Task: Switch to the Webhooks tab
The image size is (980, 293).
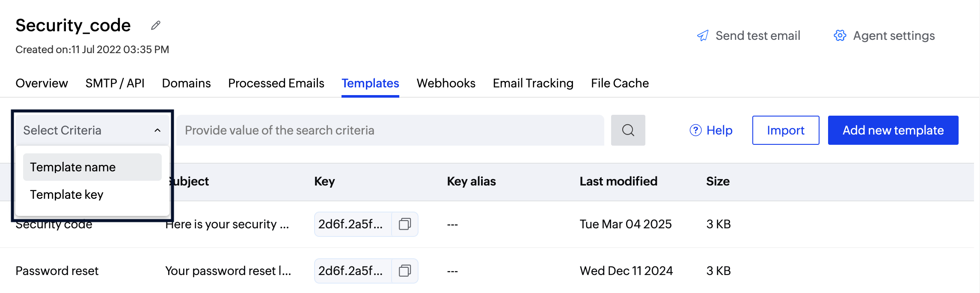Action: pos(446,83)
